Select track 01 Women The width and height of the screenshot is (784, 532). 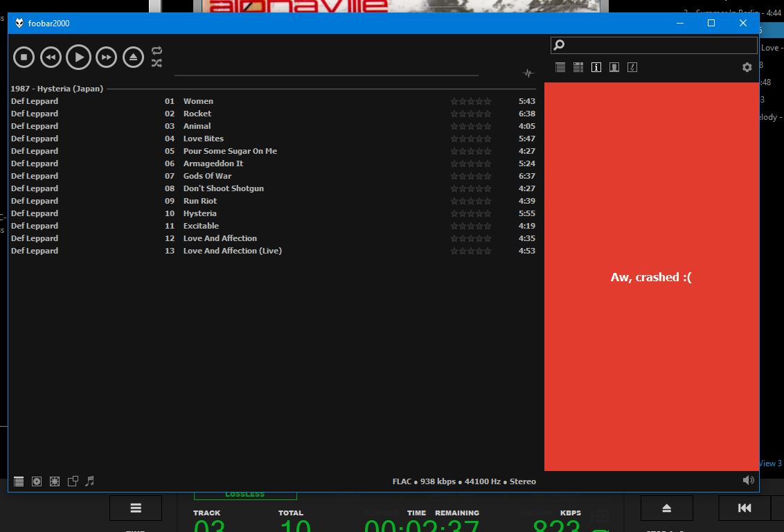pos(273,101)
